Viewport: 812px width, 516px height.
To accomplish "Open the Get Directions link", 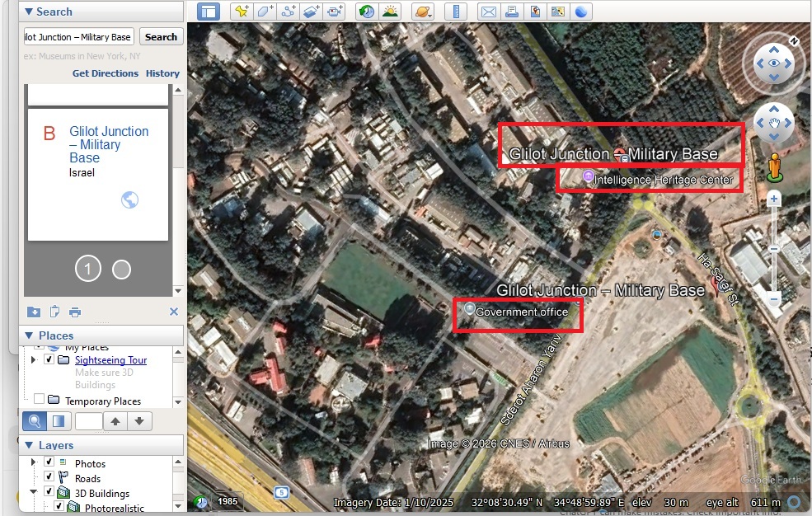I will point(106,73).
